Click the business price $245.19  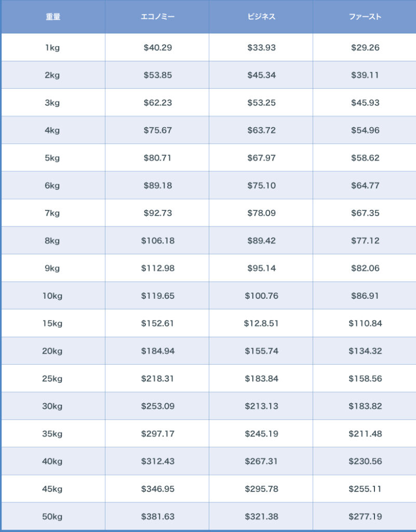click(x=261, y=434)
